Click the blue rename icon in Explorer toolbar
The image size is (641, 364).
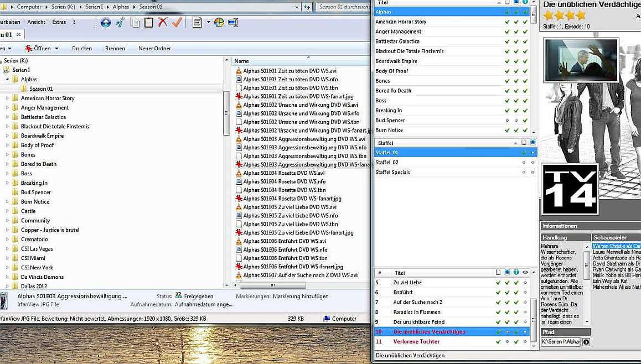(x=234, y=22)
